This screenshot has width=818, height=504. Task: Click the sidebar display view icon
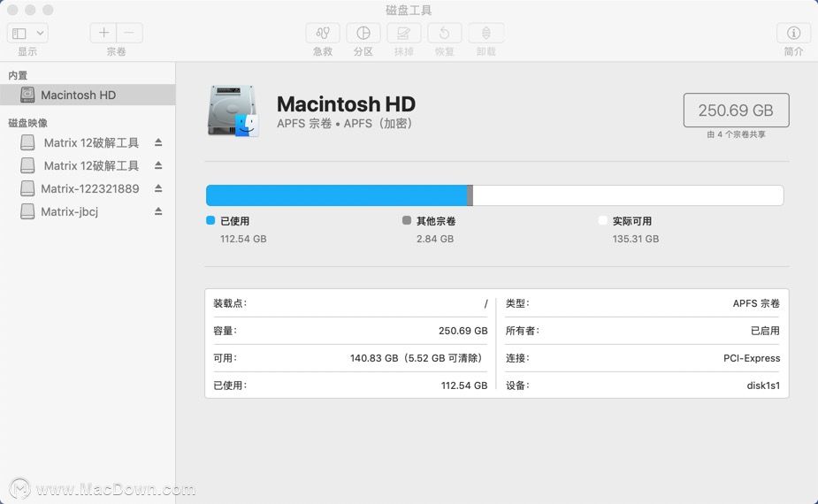point(19,34)
